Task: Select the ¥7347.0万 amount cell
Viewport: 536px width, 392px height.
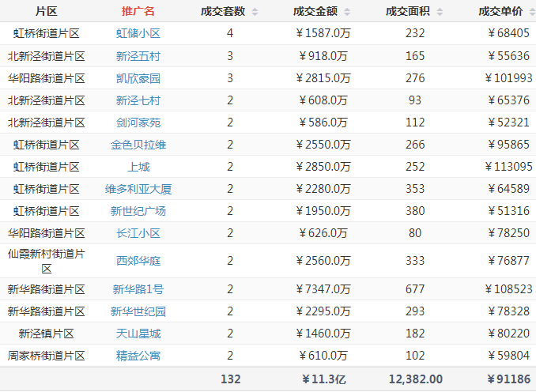Action: 323,289
